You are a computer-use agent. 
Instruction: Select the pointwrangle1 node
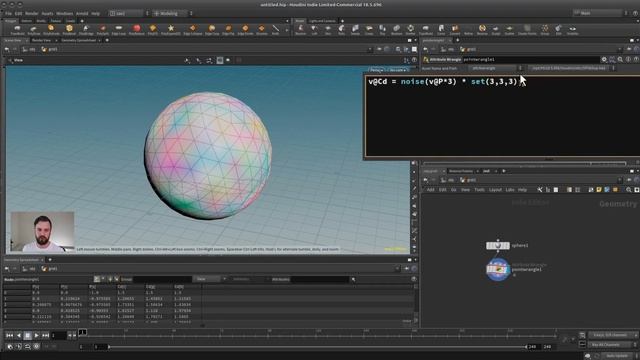(498, 269)
